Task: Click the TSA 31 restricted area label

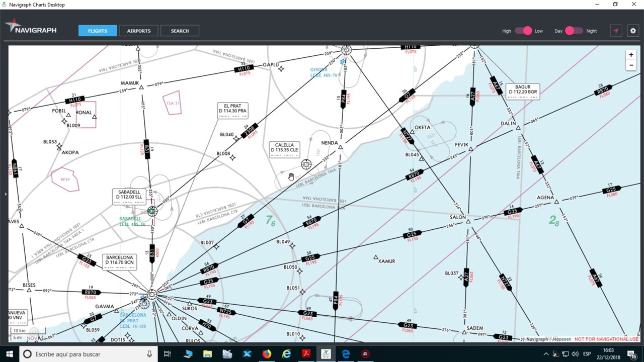Action: tap(173, 103)
